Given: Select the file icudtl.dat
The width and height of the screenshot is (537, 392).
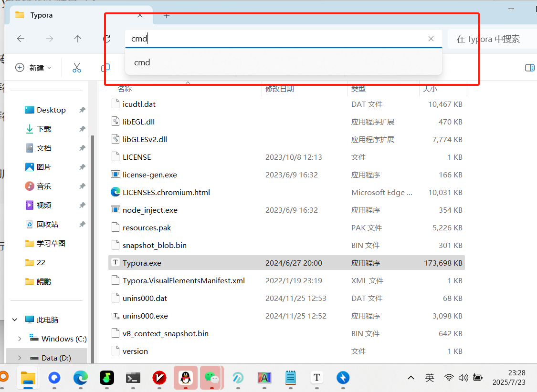Looking at the screenshot, I should pos(139,104).
